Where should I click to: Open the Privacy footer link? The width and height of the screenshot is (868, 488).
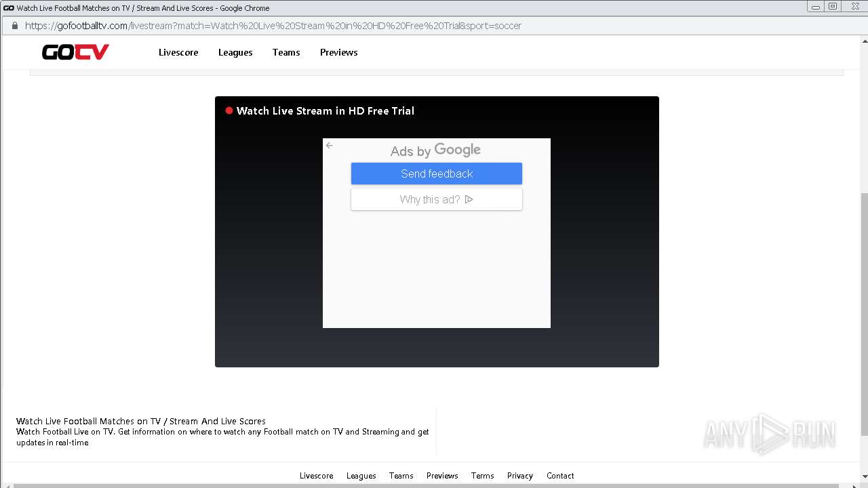[x=520, y=476]
